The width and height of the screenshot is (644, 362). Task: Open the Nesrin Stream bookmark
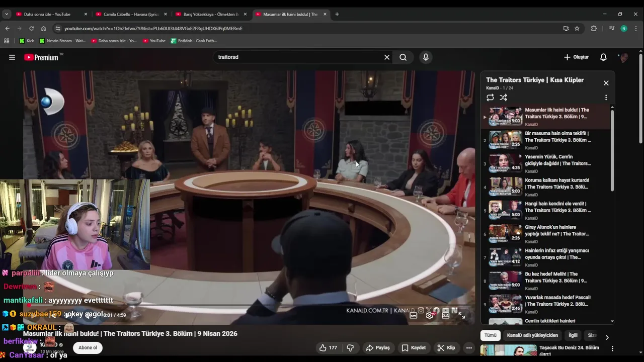(x=63, y=41)
